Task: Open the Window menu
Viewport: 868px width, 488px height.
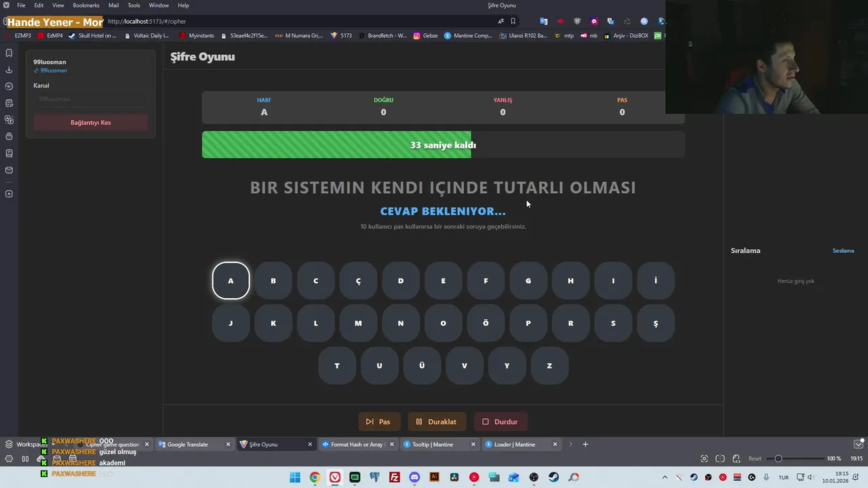Action: coord(159,5)
